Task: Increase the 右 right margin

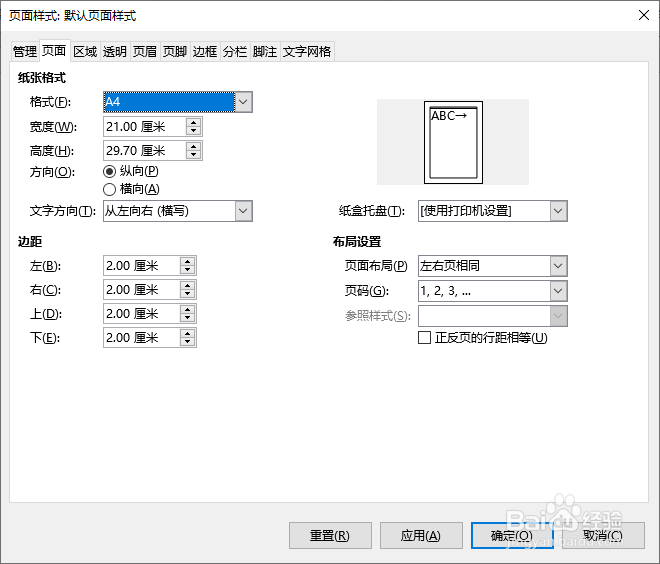Action: point(188,285)
